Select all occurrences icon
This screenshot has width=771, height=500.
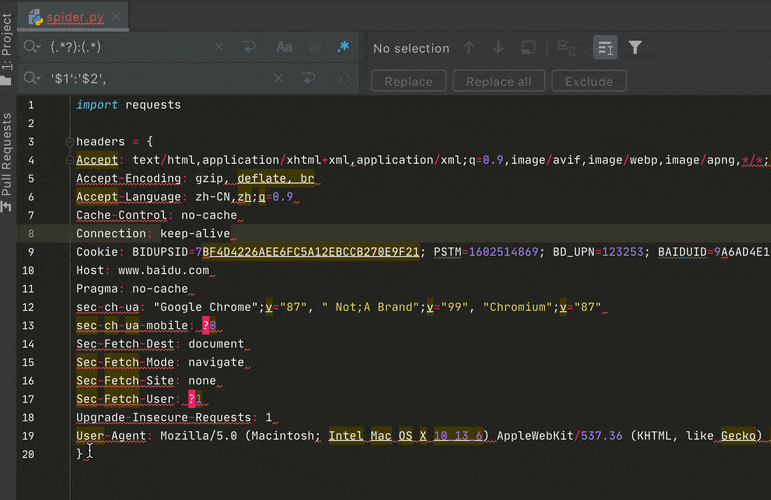tap(566, 48)
